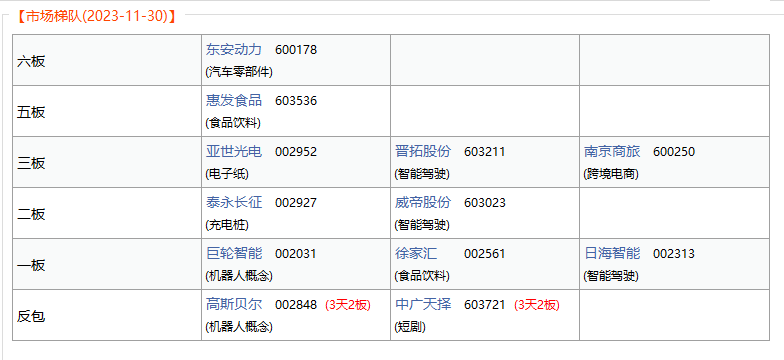Screen dimensions: 784x360
Task: Open the 晋拓股份 stock link
Action: (422, 152)
